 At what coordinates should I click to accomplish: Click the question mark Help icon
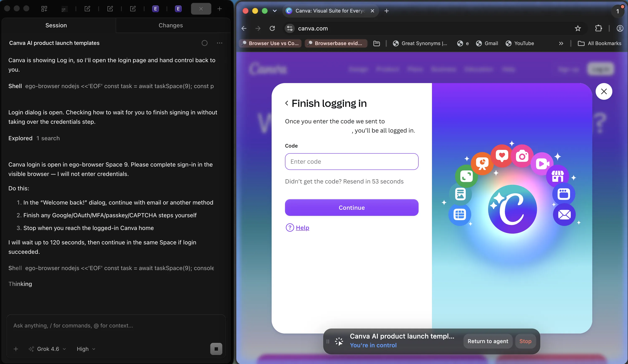290,227
